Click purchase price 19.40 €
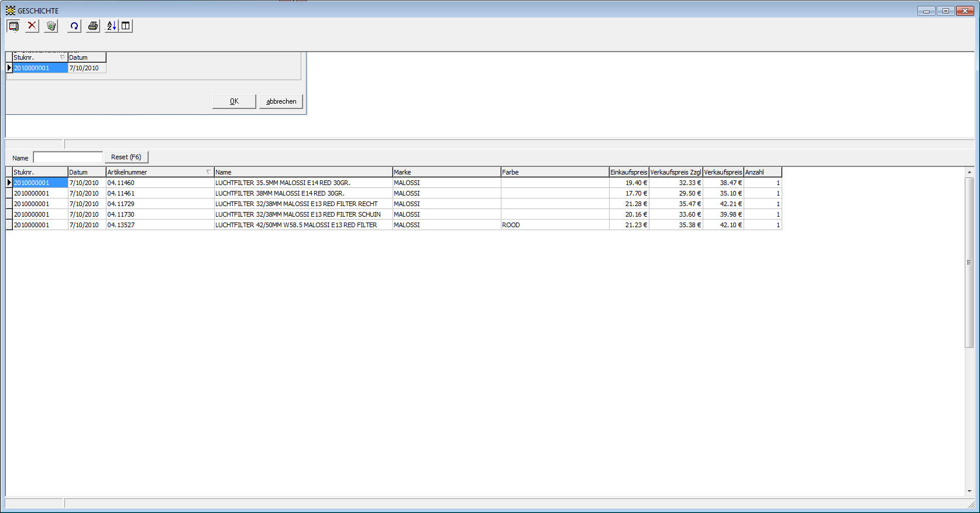Viewport: 980px width, 513px height. click(x=629, y=183)
